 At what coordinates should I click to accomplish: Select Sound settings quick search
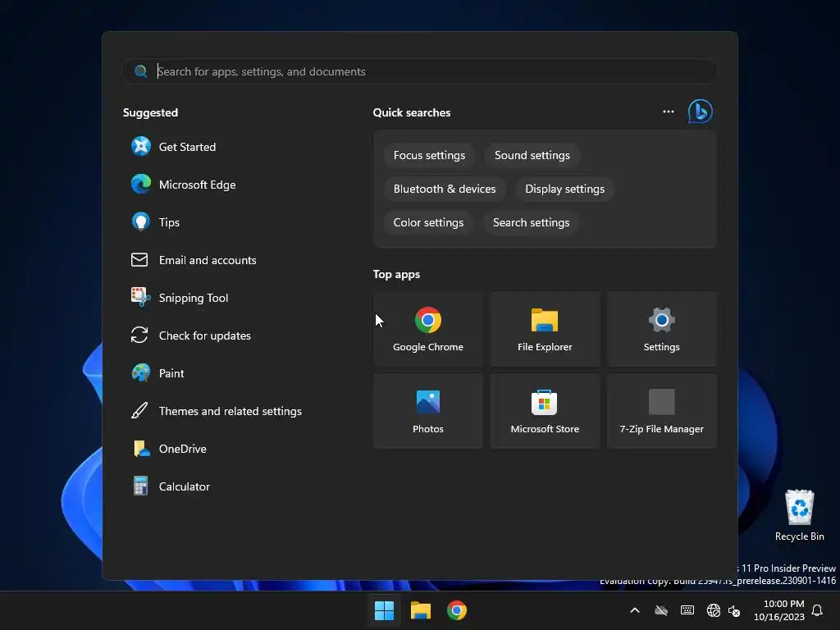click(x=532, y=155)
